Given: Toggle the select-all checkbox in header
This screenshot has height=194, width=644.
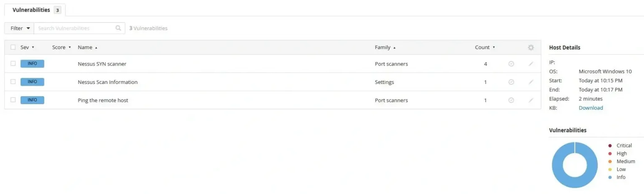Looking at the screenshot, I should click(x=13, y=47).
